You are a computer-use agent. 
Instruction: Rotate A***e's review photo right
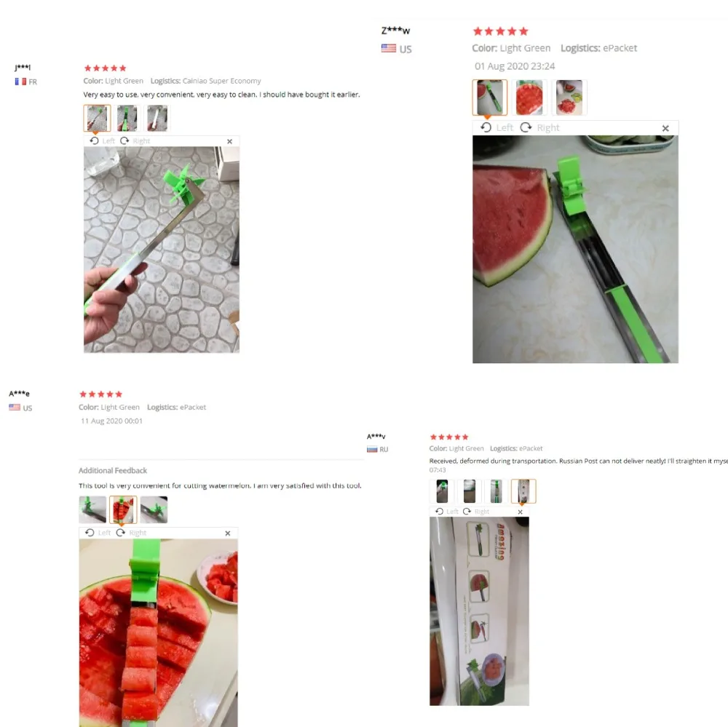131,533
